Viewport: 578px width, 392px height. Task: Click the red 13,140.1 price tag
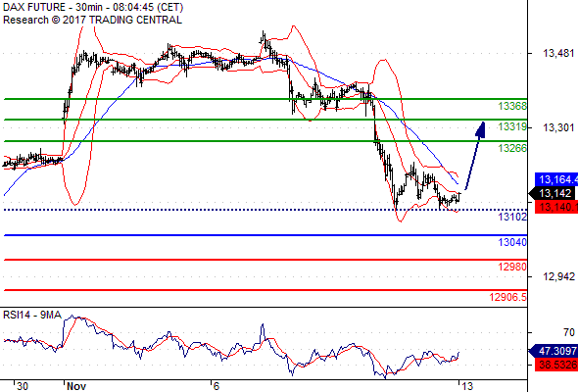556,207
